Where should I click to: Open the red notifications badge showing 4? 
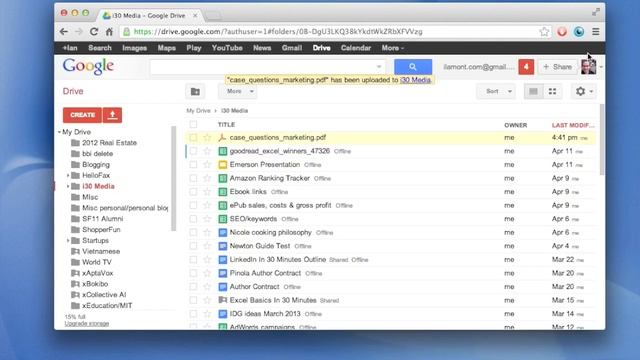tap(526, 67)
